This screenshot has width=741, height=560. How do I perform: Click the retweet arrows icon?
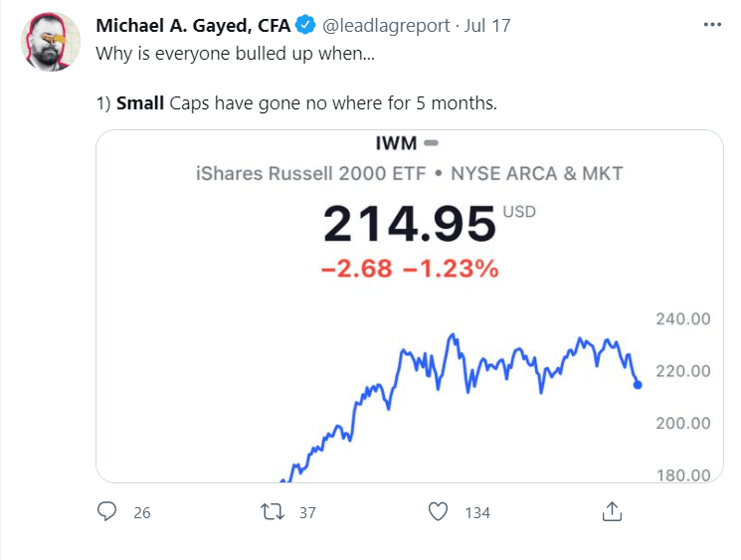[273, 511]
